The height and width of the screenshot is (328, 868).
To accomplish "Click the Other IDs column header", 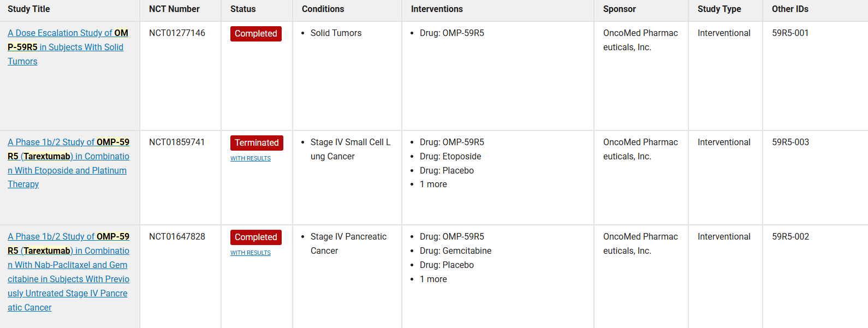I will 790,9.
